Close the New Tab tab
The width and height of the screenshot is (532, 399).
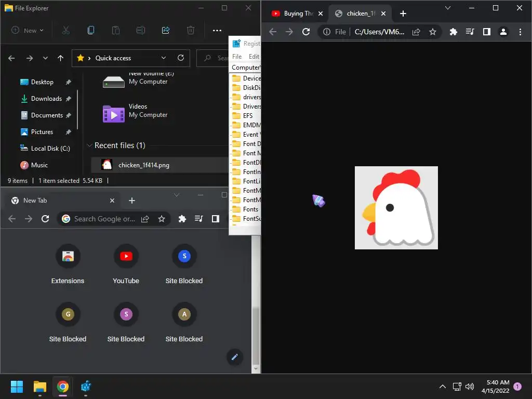click(x=112, y=201)
